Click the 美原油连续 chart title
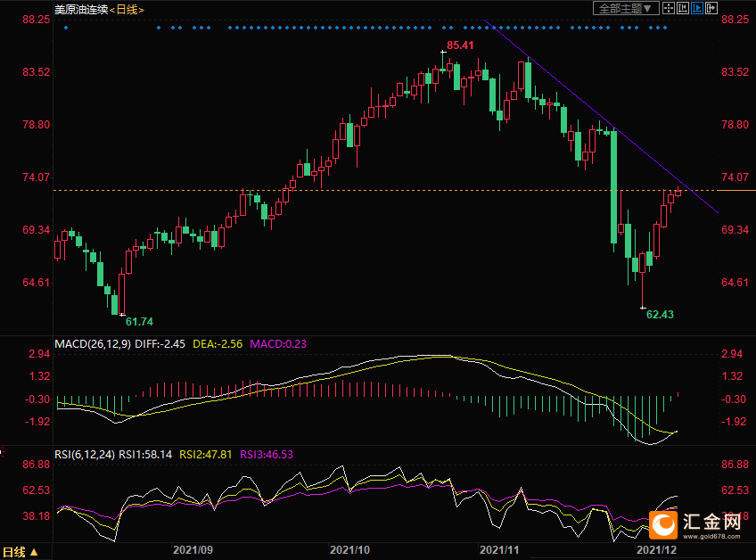 (81, 9)
